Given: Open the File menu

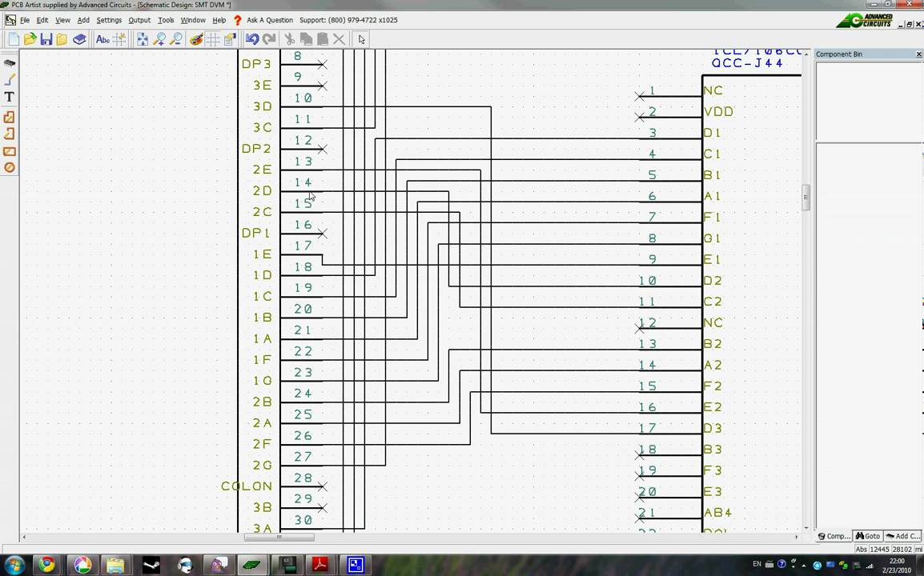Looking at the screenshot, I should coord(25,20).
